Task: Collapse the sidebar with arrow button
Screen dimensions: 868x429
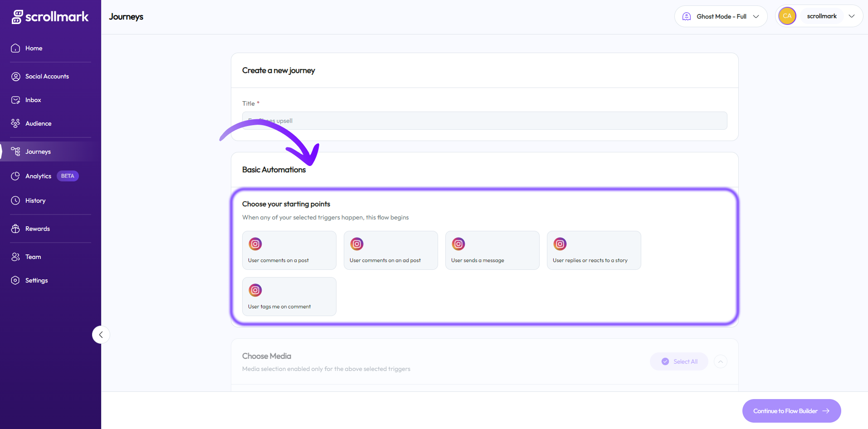Action: click(x=101, y=335)
